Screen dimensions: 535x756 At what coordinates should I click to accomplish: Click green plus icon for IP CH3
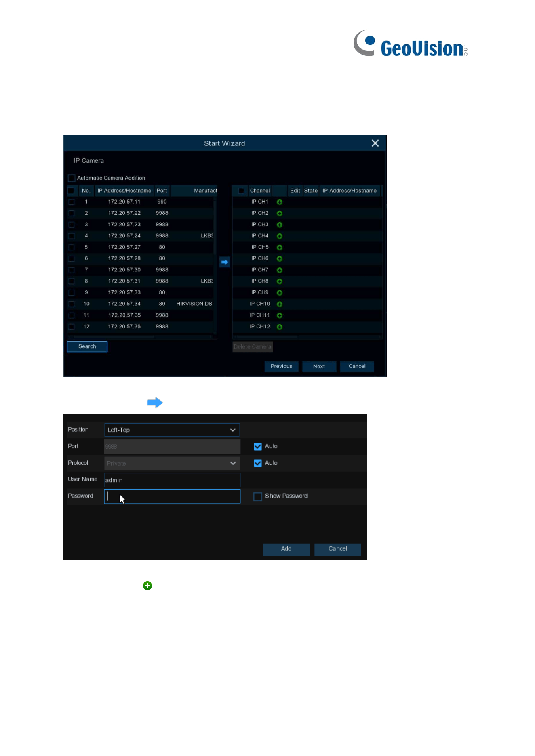(x=279, y=225)
